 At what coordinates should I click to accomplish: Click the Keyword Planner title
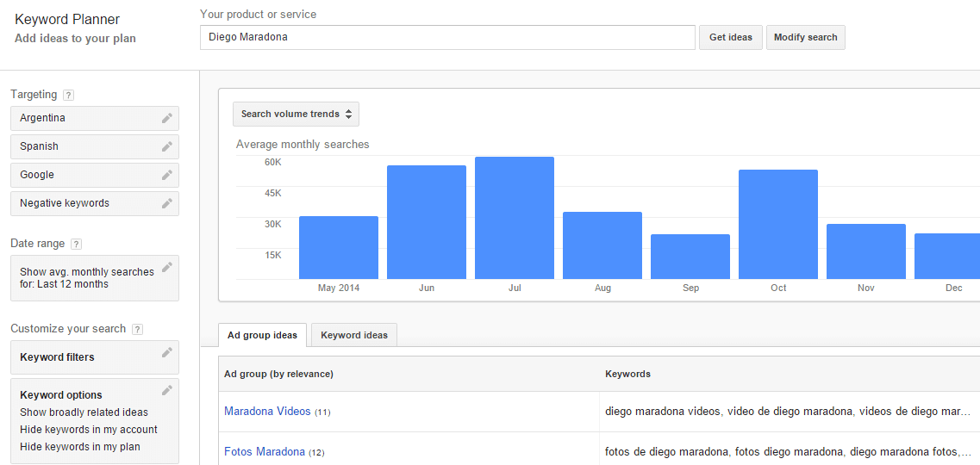click(x=67, y=20)
